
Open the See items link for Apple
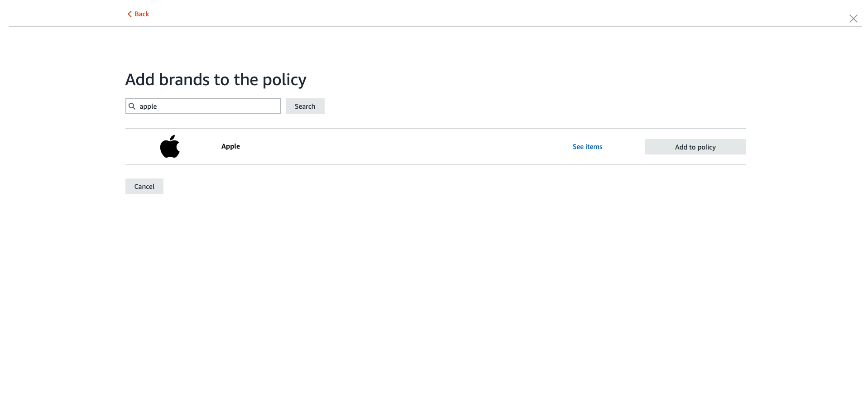click(587, 147)
